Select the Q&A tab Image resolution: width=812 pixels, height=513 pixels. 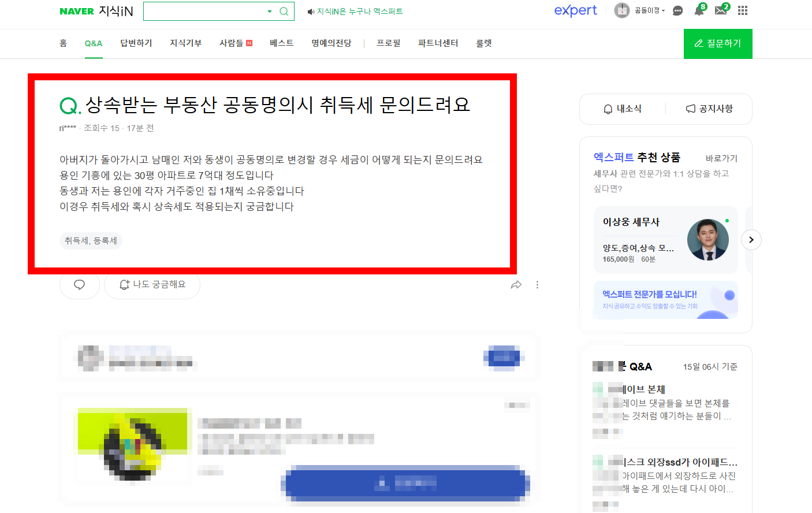93,43
